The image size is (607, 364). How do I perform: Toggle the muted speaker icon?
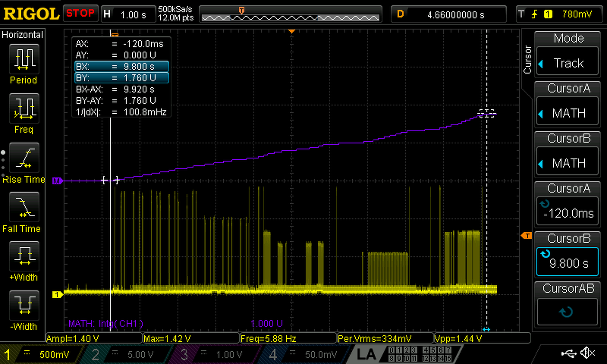[x=588, y=353]
